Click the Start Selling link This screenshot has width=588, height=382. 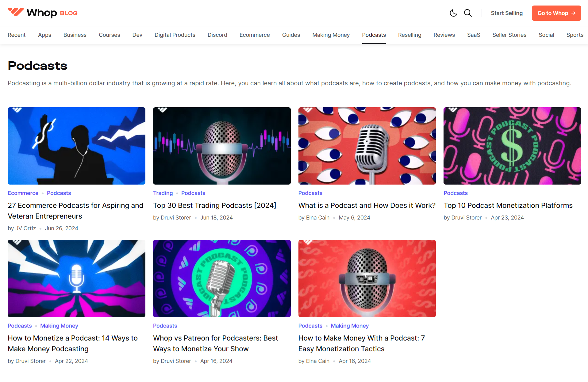coord(506,13)
